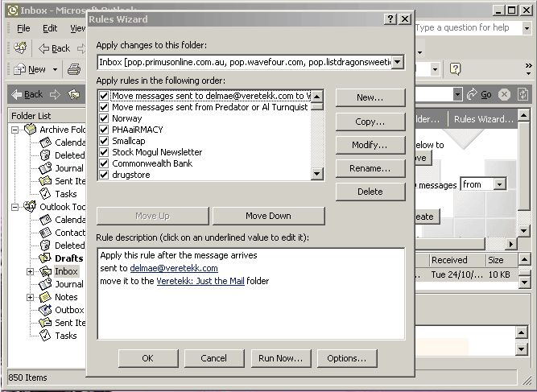
Task: Click the Stop icon beside Go
Action: [x=504, y=94]
